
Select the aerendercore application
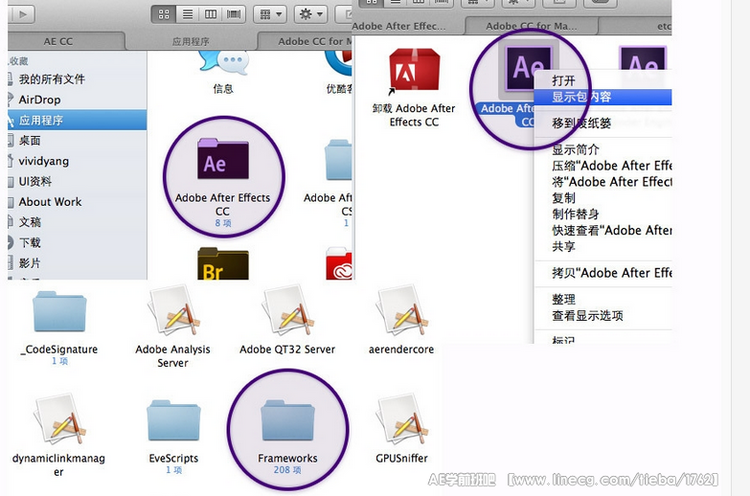point(402,311)
